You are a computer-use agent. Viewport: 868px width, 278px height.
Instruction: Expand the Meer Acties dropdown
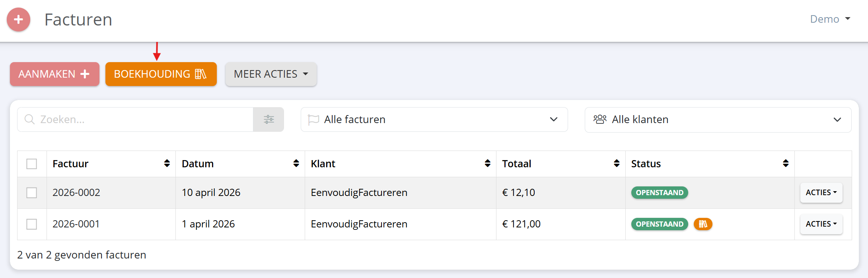coord(271,74)
